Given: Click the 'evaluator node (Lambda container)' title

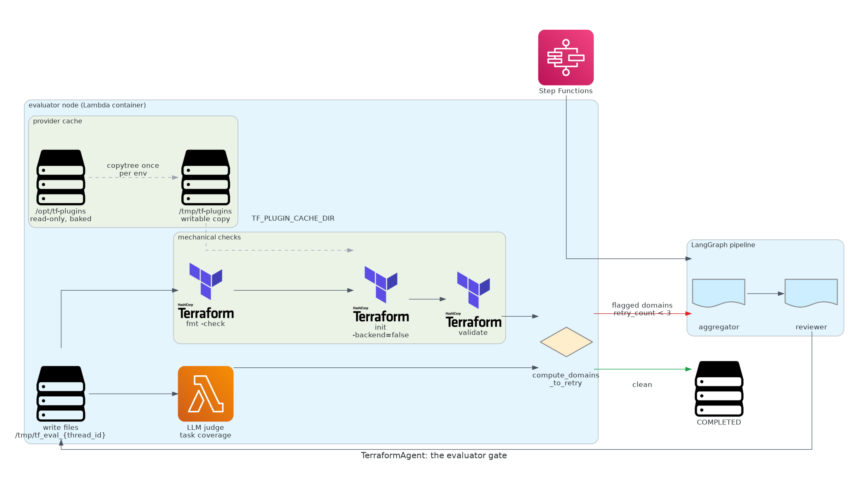Looking at the screenshot, I should (87, 105).
